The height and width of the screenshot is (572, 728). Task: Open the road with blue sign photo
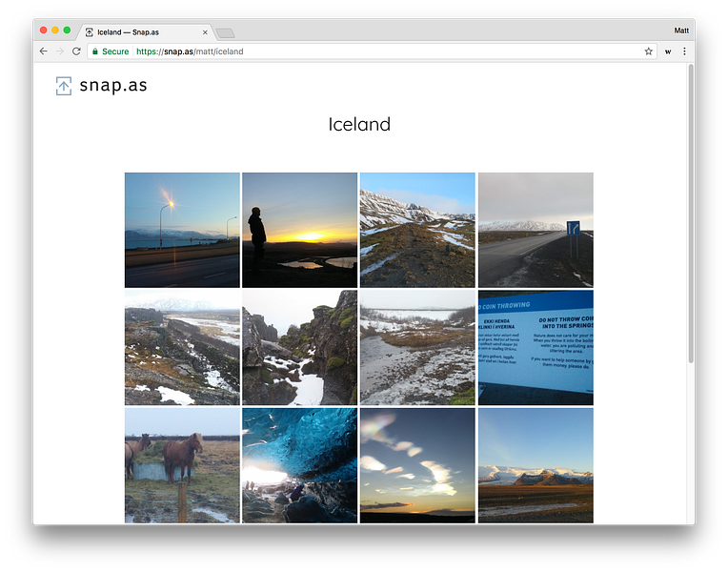(x=536, y=230)
